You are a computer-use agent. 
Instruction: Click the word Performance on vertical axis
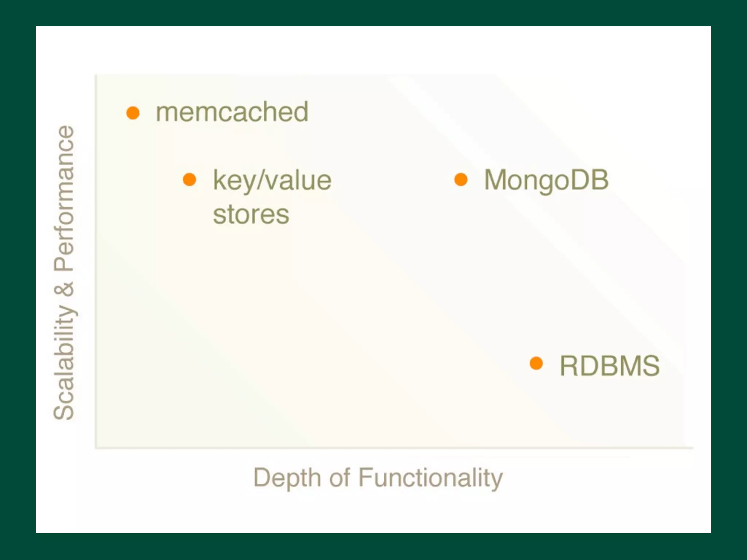click(x=65, y=198)
